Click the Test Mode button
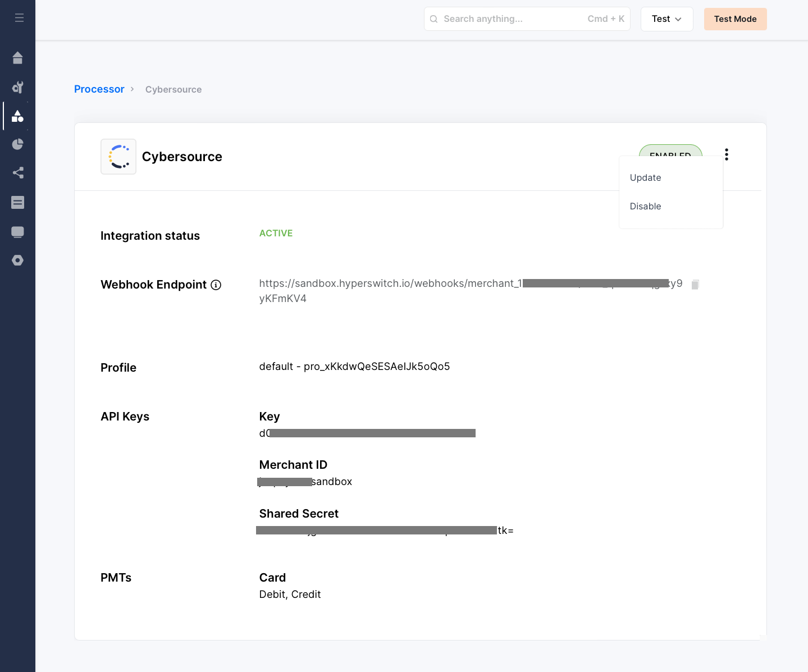Image resolution: width=808 pixels, height=672 pixels. coord(735,19)
